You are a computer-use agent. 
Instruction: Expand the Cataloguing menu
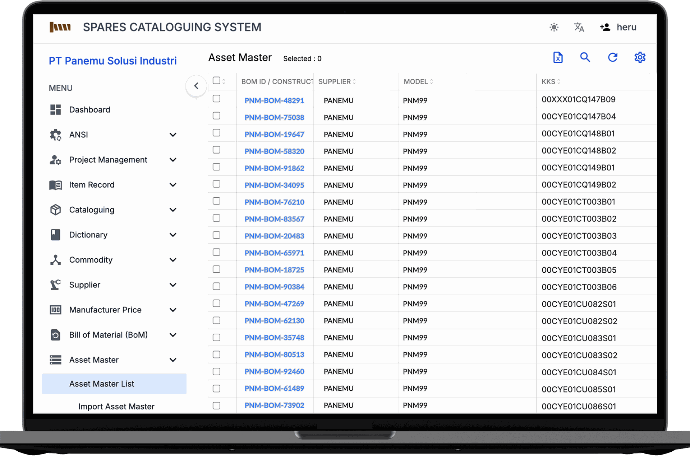pos(173,210)
